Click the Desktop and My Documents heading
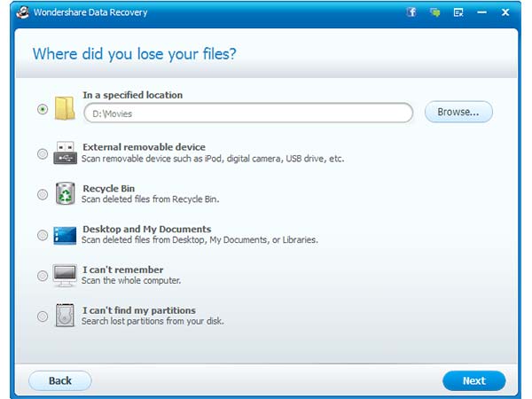Image resolution: width=532 pixels, height=399 pixels. [x=147, y=230]
